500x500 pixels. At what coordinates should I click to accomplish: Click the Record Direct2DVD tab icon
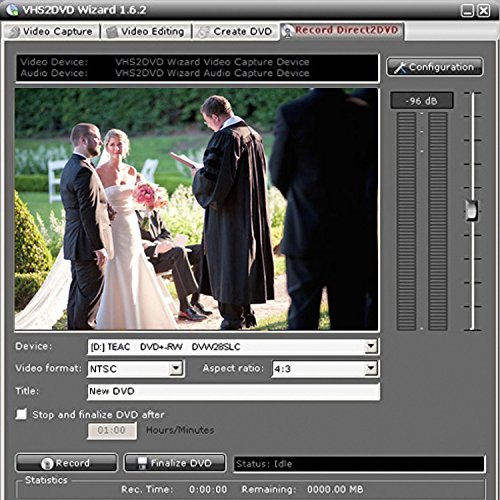tap(287, 31)
